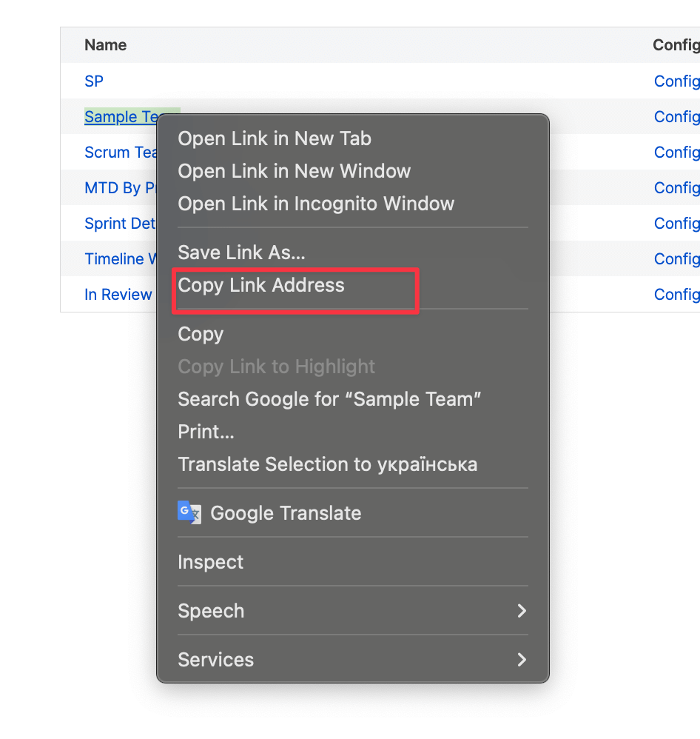Choose Open Link in New Tab
The image size is (700, 739).
(275, 138)
